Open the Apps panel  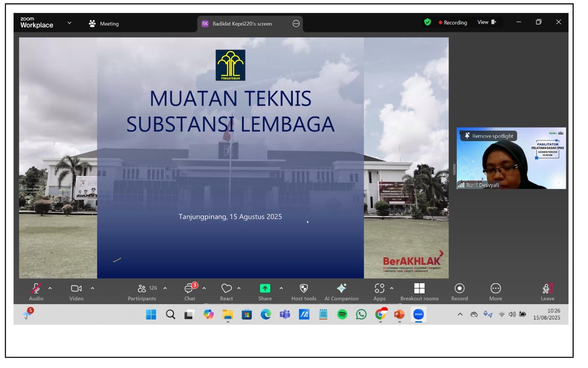[x=379, y=289]
